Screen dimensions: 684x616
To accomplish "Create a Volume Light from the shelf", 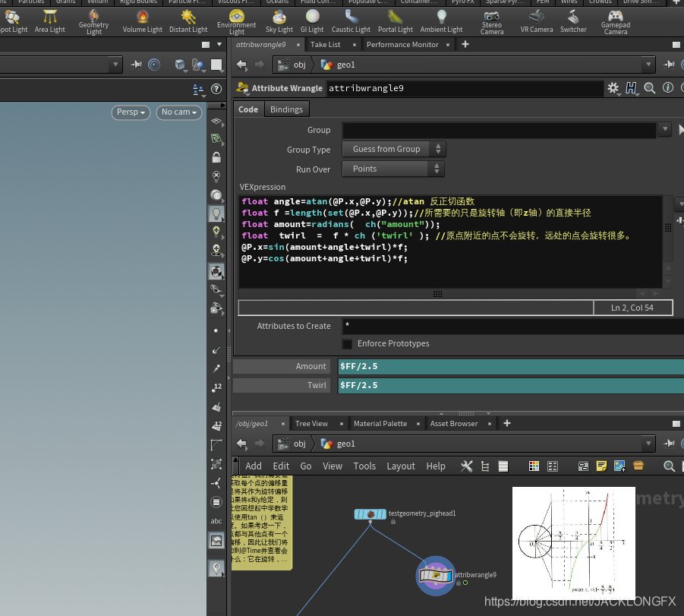I will pyautogui.click(x=142, y=21).
